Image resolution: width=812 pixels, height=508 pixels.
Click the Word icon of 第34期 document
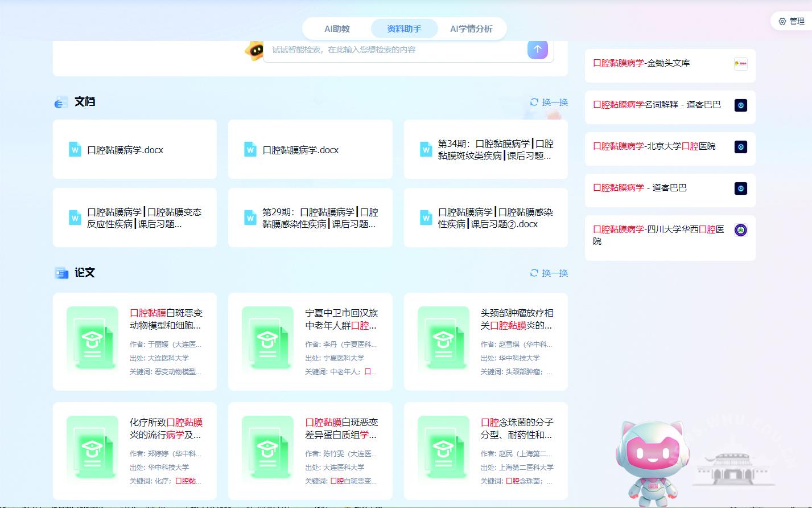click(426, 150)
